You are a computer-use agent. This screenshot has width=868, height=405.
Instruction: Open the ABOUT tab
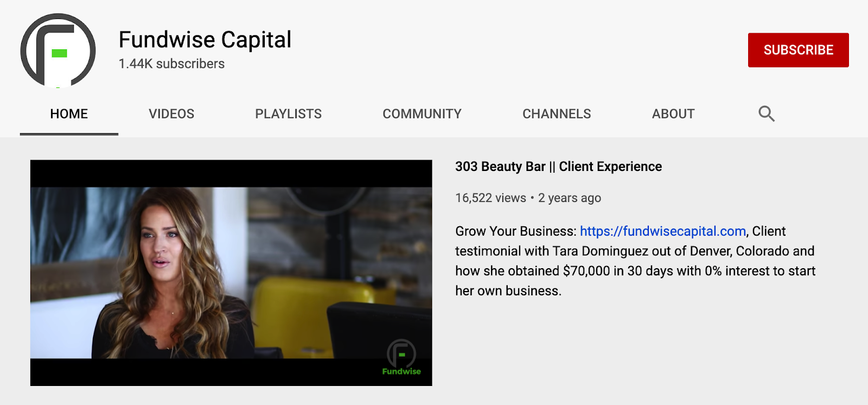pyautogui.click(x=673, y=114)
